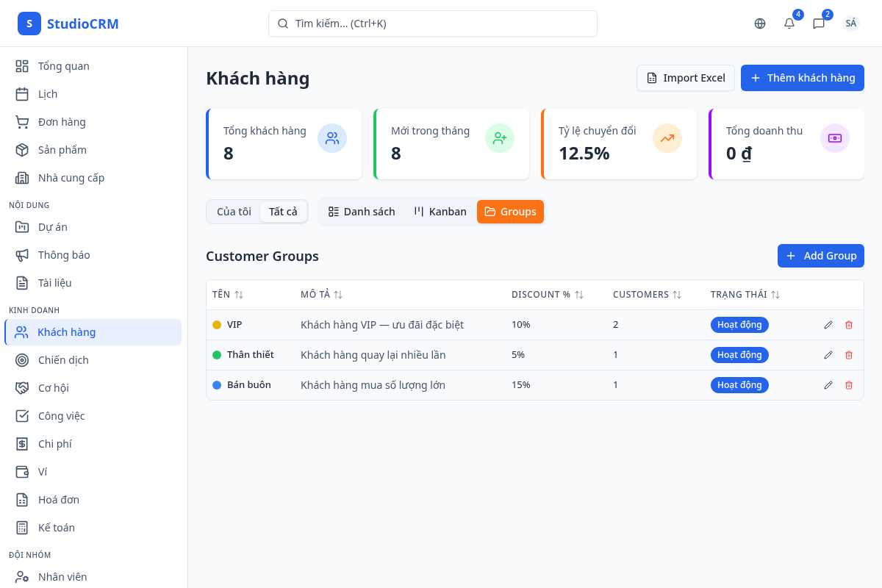Click the Import Excel button
Screen dimensions: 882x588
point(685,78)
